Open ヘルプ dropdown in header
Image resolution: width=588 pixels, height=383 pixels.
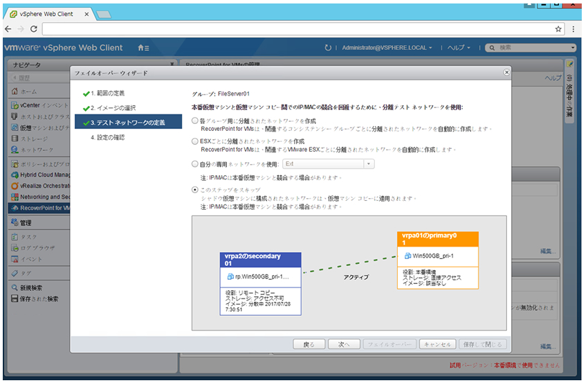tap(459, 48)
